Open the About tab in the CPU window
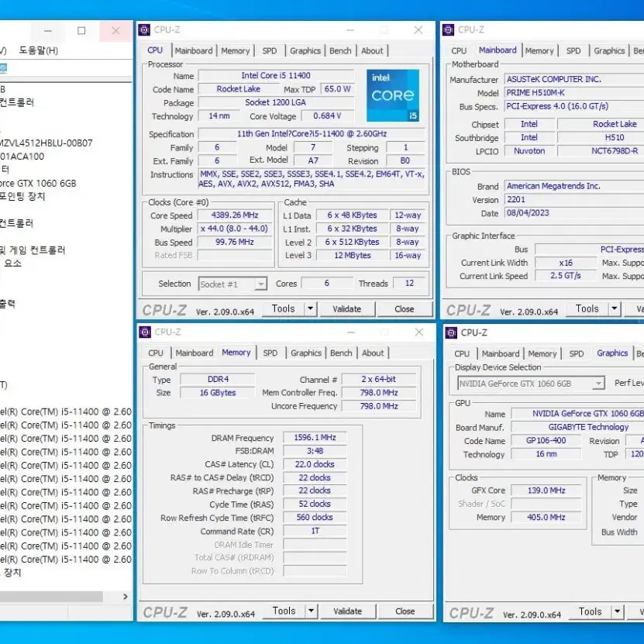This screenshot has width=644, height=644. pos(372,51)
